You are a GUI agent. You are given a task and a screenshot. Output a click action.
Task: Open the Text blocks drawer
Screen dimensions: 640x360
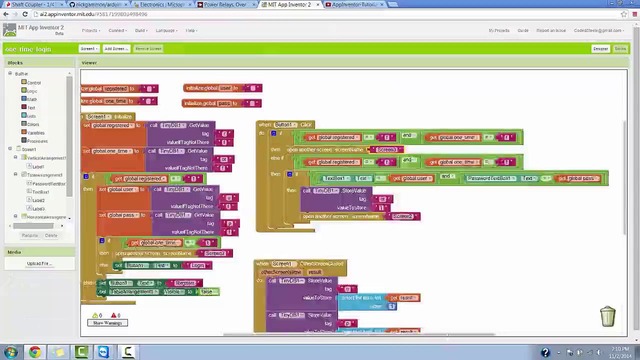click(x=29, y=108)
